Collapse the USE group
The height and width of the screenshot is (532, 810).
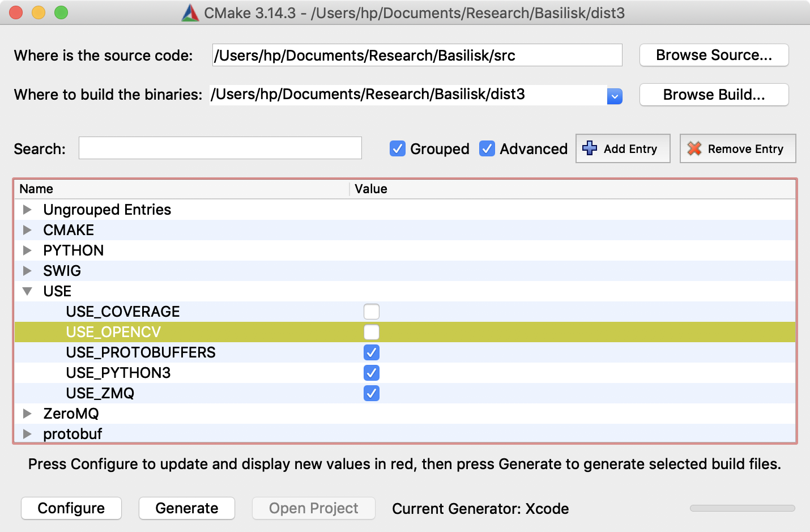tap(27, 291)
